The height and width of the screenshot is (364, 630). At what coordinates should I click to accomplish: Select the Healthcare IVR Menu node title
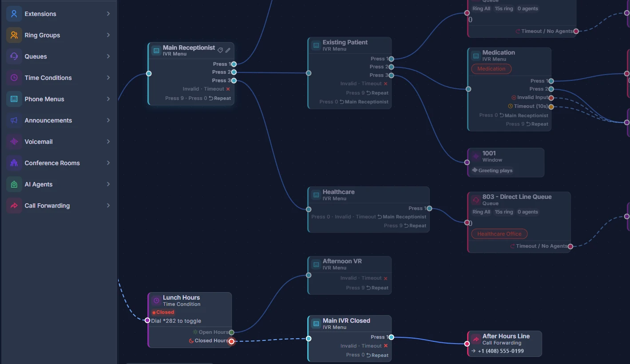tap(339, 192)
